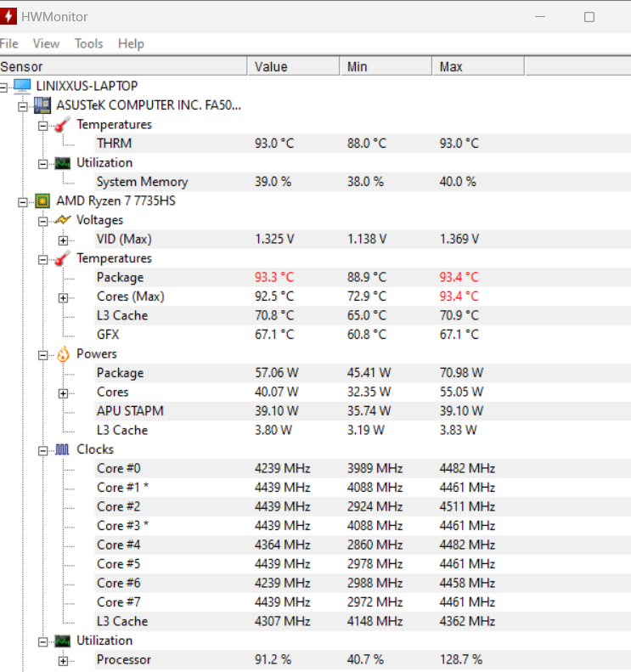
Task: Click the red 93.3 °C Package value
Action: (274, 277)
